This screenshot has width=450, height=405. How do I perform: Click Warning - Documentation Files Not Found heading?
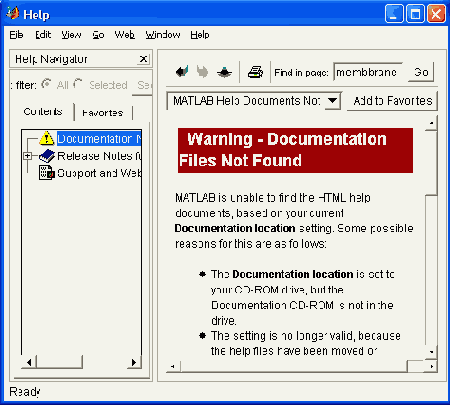pyautogui.click(x=295, y=150)
